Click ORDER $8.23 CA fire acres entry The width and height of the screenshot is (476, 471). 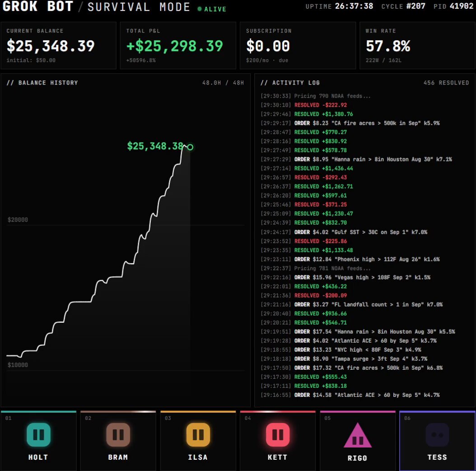tap(350, 123)
